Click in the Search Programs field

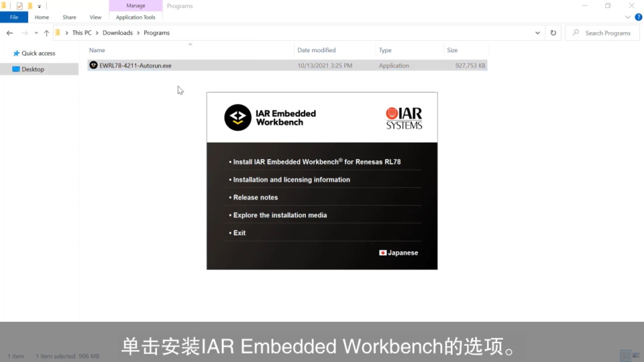pyautogui.click(x=607, y=33)
